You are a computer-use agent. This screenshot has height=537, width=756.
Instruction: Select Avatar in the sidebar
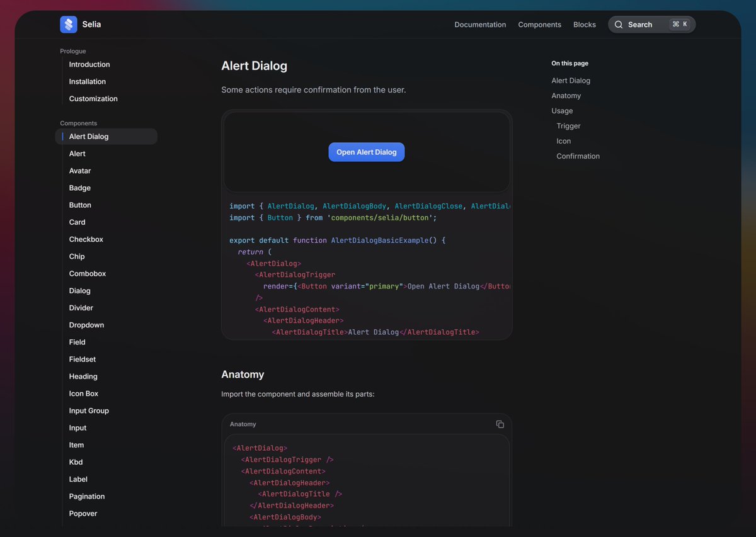80,171
